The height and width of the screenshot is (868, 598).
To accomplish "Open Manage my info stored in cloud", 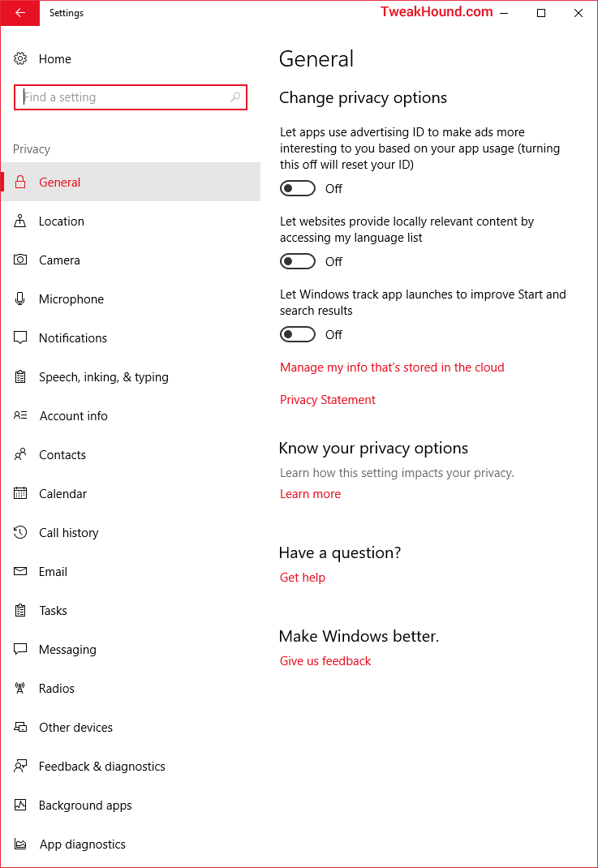I will point(392,367).
